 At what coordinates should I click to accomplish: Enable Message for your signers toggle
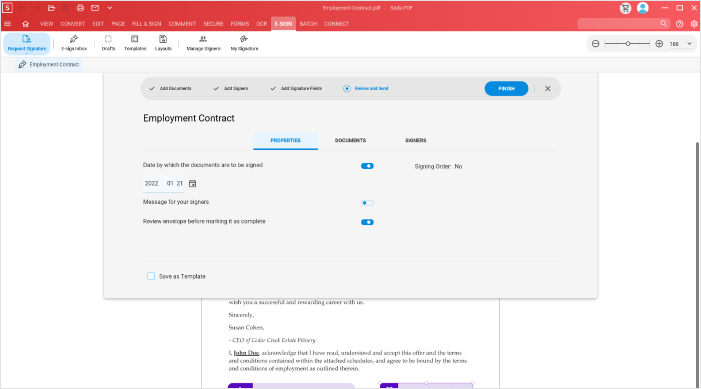[367, 203]
